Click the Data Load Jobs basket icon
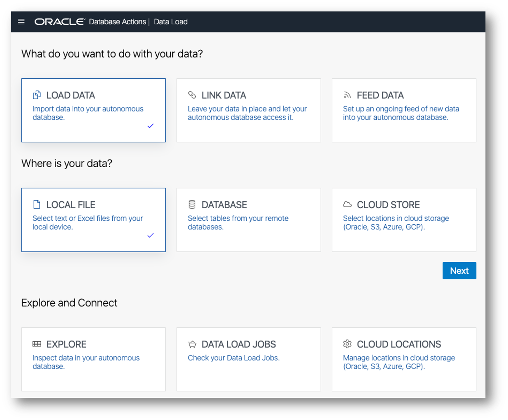Screen dimensions: 508x420 click(x=192, y=344)
